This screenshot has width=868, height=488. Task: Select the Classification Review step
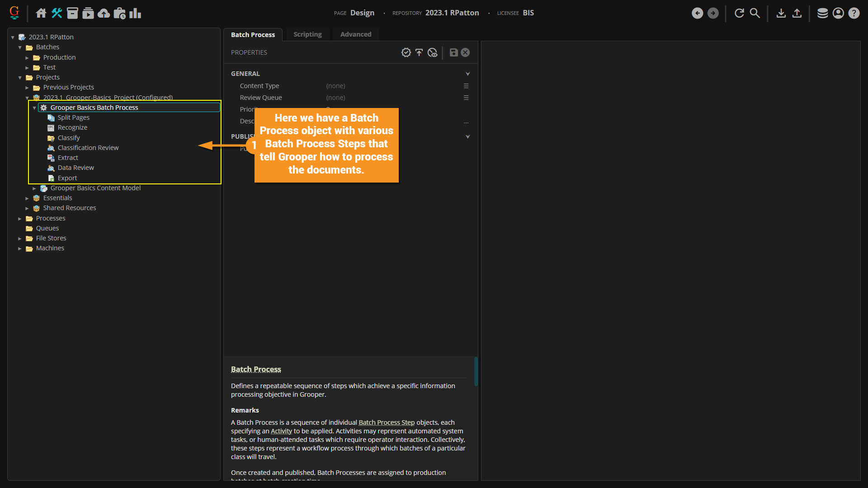tap(88, 148)
